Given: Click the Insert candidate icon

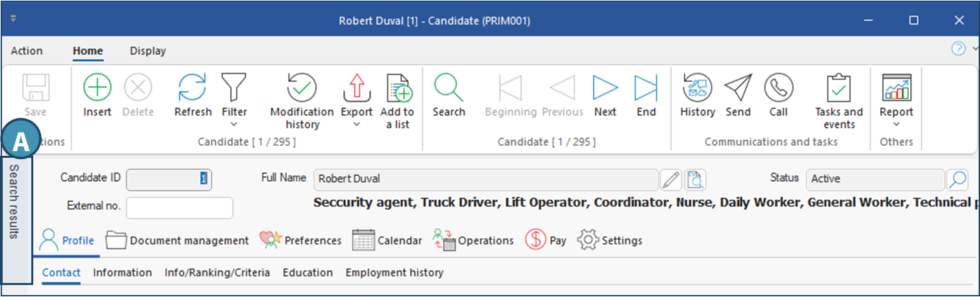Looking at the screenshot, I should (97, 87).
